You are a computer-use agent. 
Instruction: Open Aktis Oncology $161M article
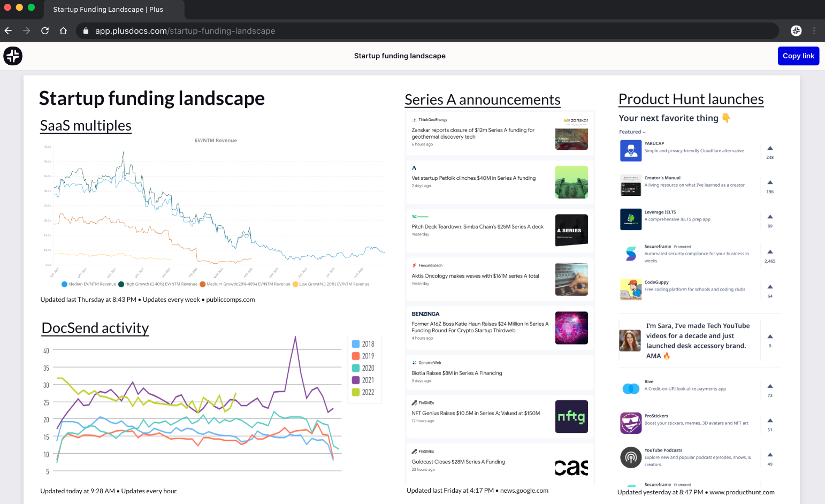click(x=475, y=276)
